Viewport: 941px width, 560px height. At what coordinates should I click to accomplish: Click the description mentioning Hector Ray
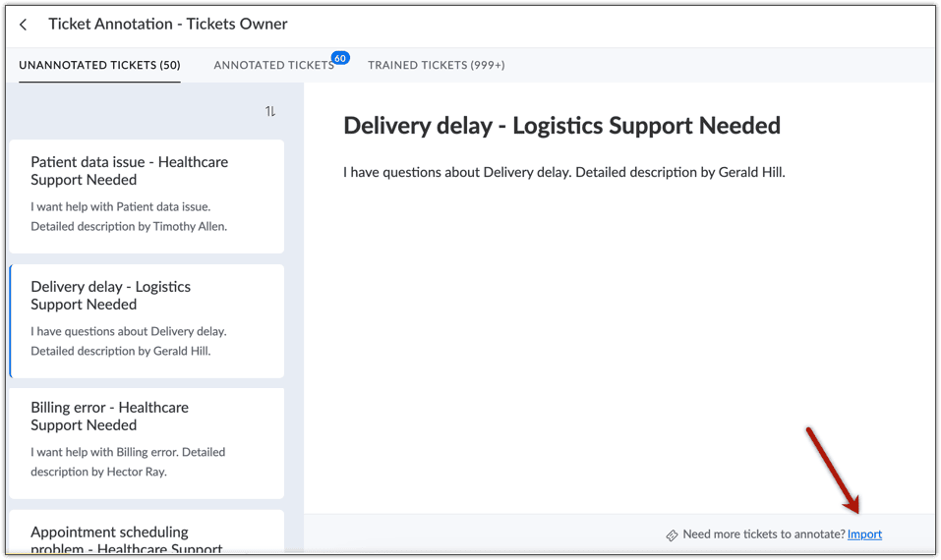[x=128, y=462]
